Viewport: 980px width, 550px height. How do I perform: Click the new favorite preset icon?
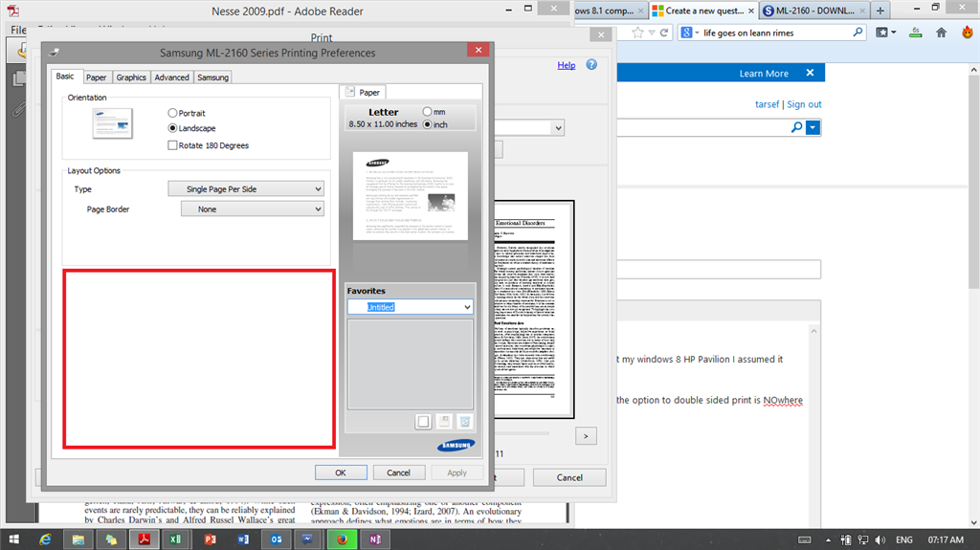pyautogui.click(x=423, y=421)
